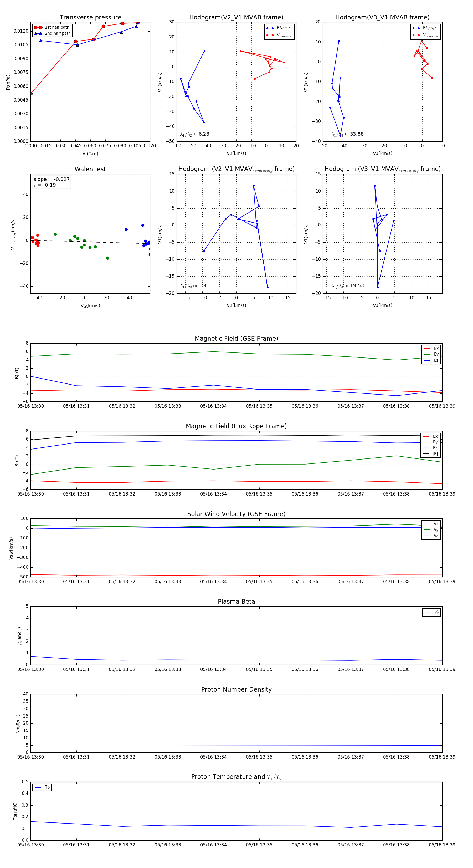Select the Bz' legend entry in the Flux Rope plot

tap(431, 448)
